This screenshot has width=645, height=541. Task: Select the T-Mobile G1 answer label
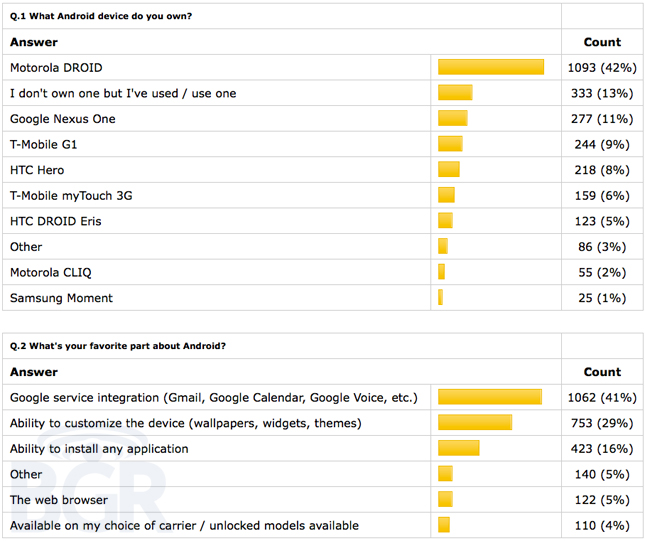(44, 144)
